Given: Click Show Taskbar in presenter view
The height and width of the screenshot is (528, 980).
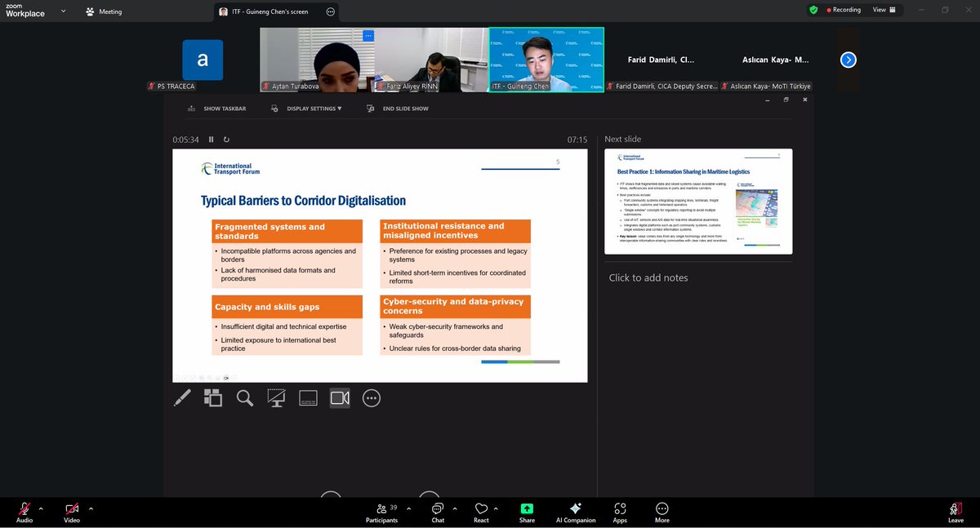Looking at the screenshot, I should pos(217,109).
